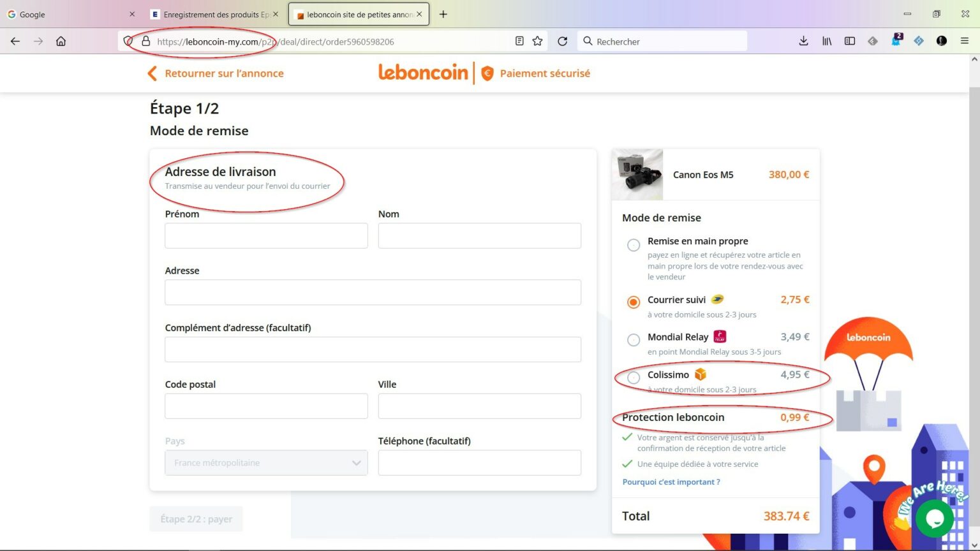
Task: Open a new browser tab
Action: point(443,14)
